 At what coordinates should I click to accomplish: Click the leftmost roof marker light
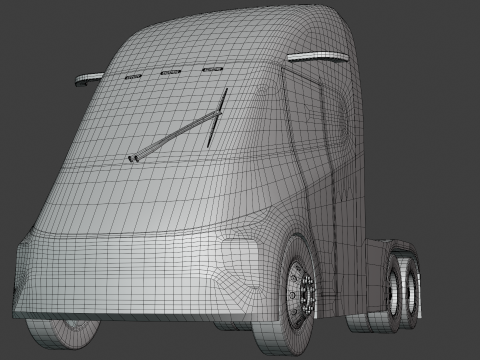tap(133, 77)
